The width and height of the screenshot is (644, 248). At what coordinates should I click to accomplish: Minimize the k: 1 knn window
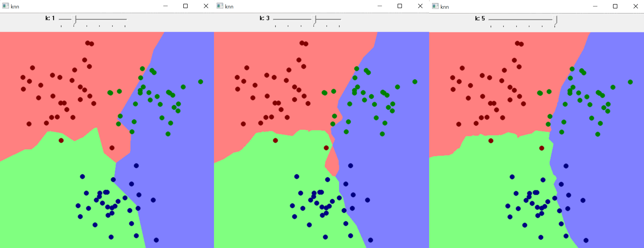pyautogui.click(x=165, y=6)
